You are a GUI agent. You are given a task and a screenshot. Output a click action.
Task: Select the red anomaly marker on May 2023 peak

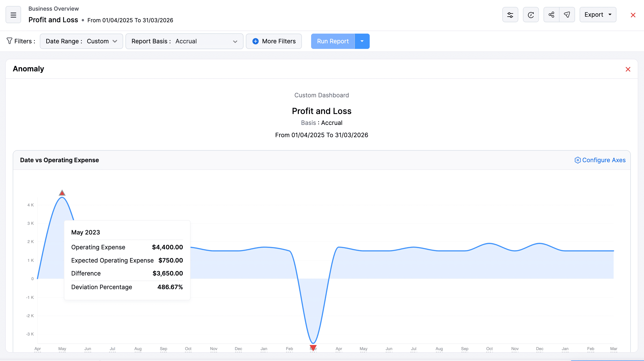pos(62,192)
